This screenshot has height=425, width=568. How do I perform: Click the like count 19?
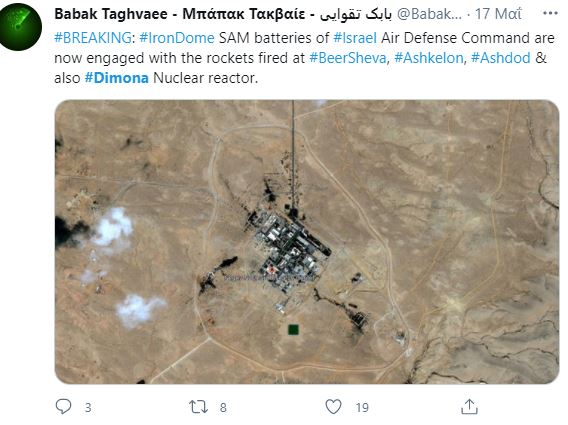point(362,408)
